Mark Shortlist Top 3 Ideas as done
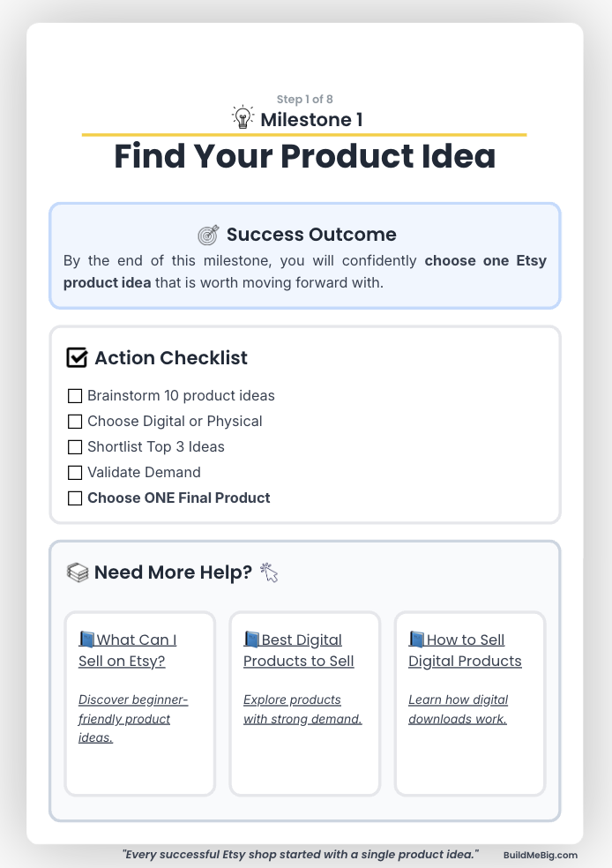 (75, 446)
